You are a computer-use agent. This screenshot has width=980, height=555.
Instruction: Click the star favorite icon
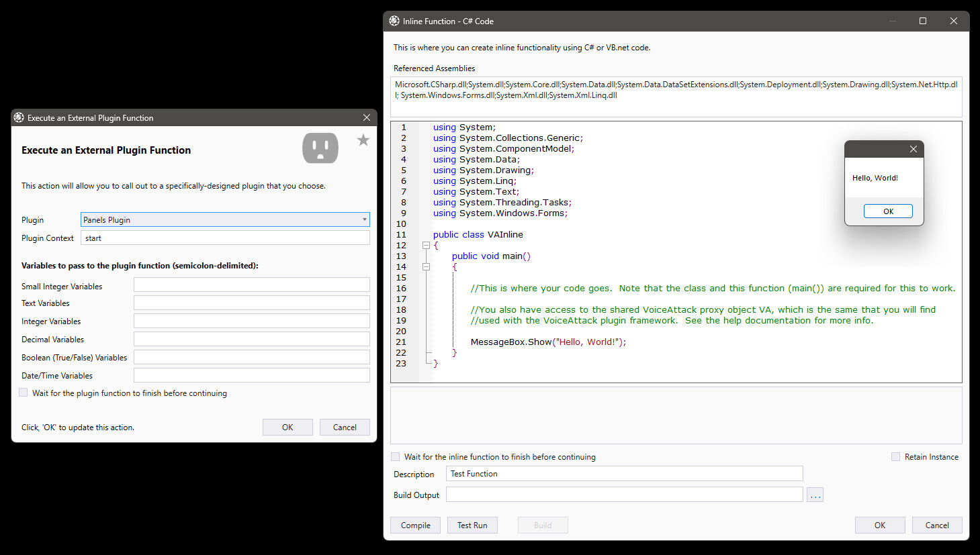(363, 140)
